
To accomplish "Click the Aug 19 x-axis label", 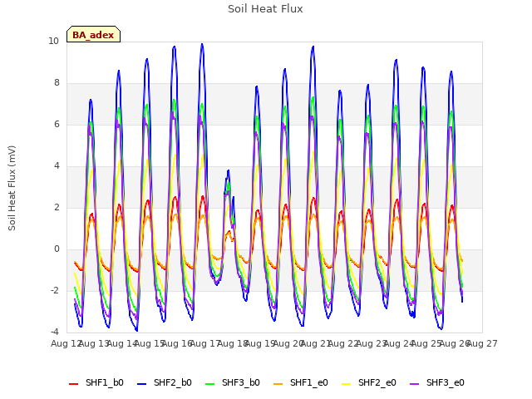I will tap(260, 344).
